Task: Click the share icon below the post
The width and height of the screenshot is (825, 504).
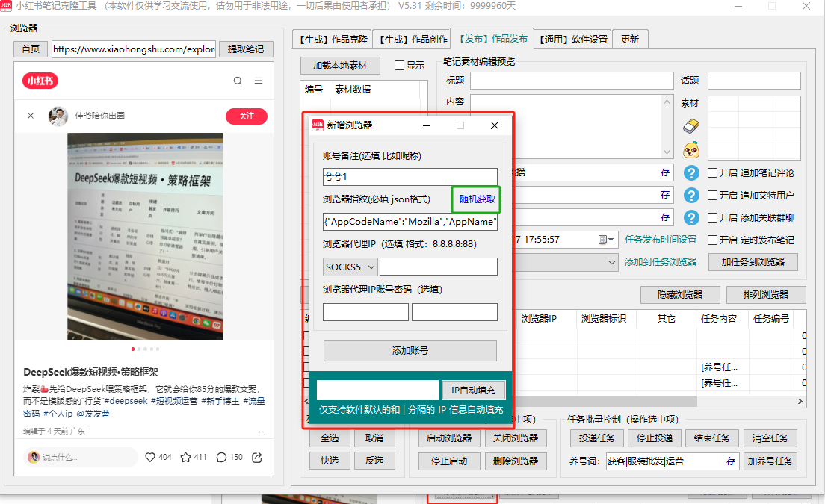Action: [x=257, y=457]
